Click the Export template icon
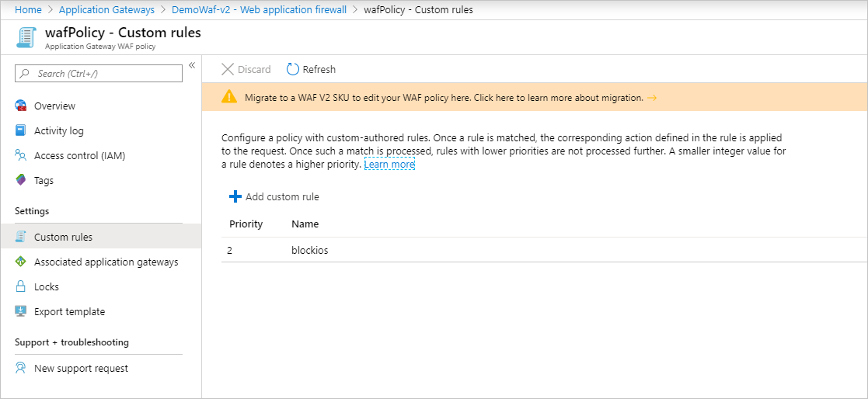 (x=21, y=311)
